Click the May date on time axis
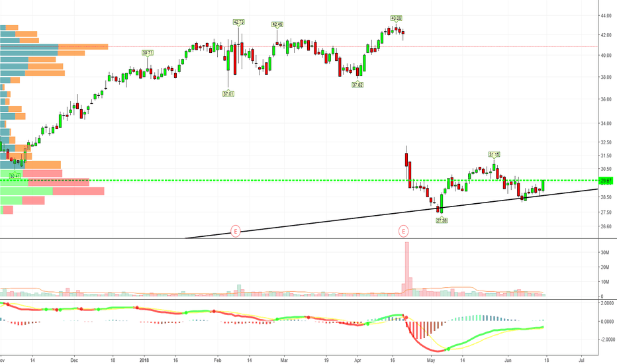 (x=431, y=360)
